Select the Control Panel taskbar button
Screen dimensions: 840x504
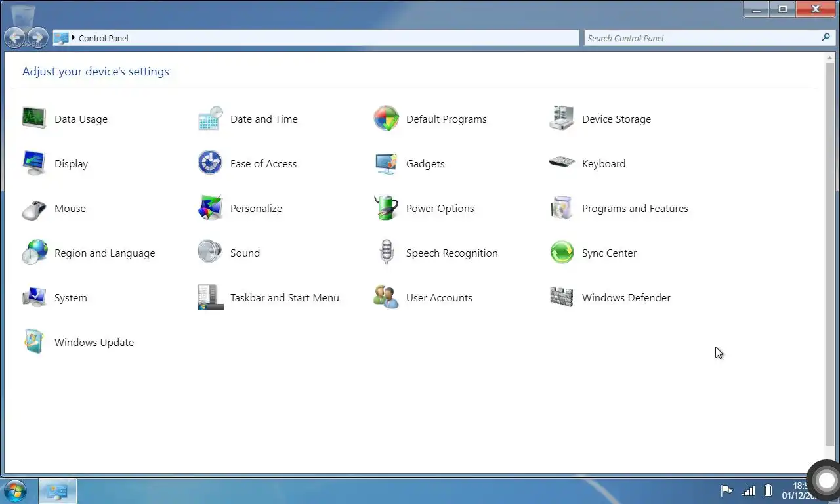(58, 491)
